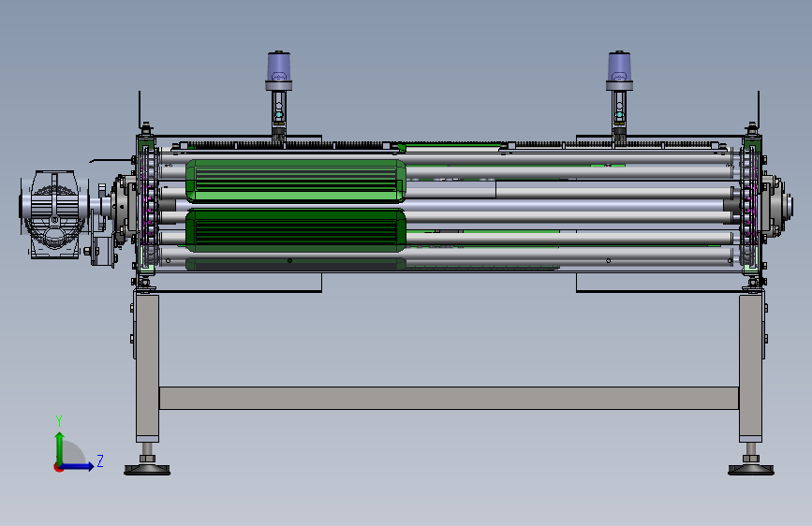Select the upper green slotted panel
Image resolution: width=812 pixels, height=526 pixels.
pos(296,180)
